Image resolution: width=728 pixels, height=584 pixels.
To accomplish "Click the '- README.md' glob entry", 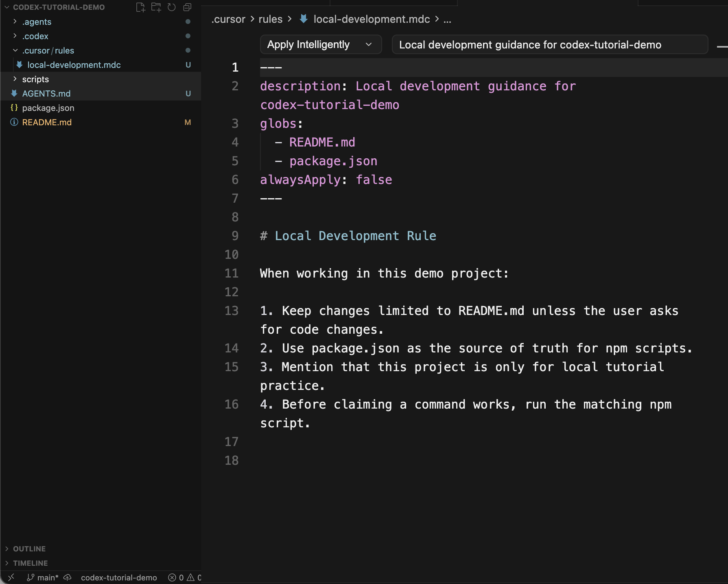I will (315, 142).
